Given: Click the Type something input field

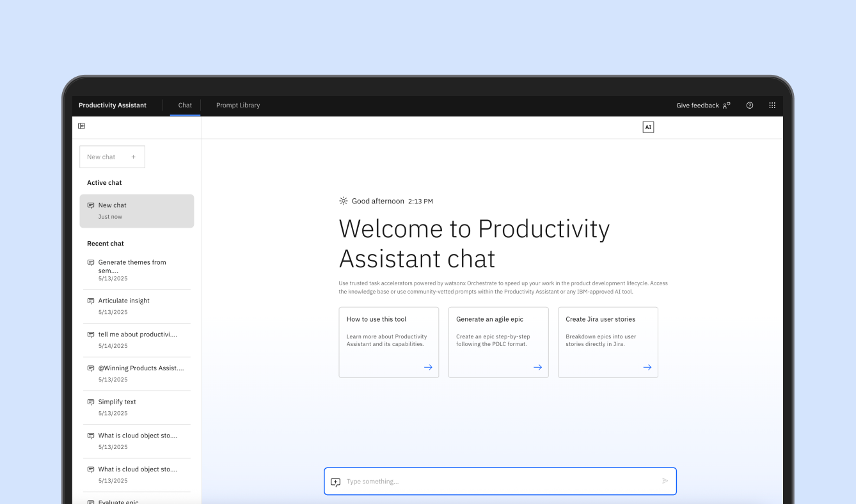Looking at the screenshot, I should [500, 481].
